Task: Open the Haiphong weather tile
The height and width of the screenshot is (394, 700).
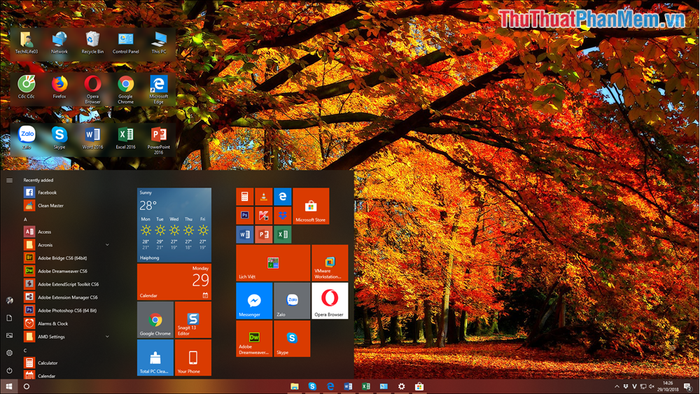Action: [174, 225]
